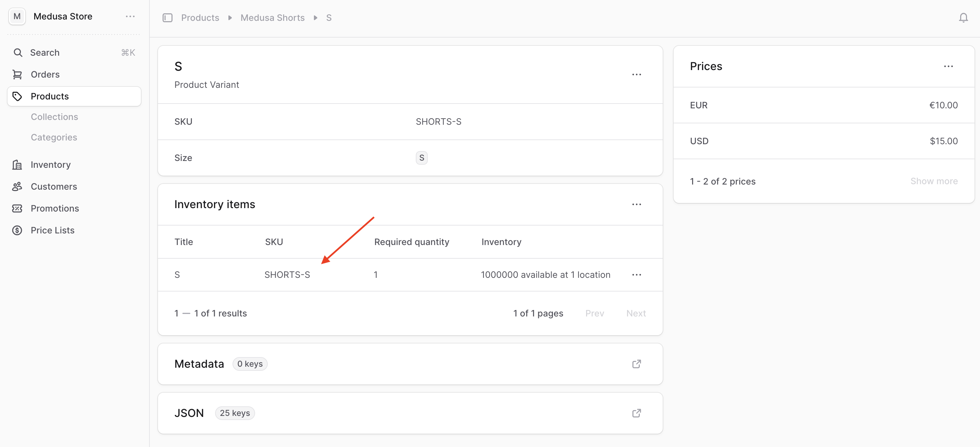Screen dimensions: 980x447
Task: Open the Medusa Store options menu
Action: 130,16
